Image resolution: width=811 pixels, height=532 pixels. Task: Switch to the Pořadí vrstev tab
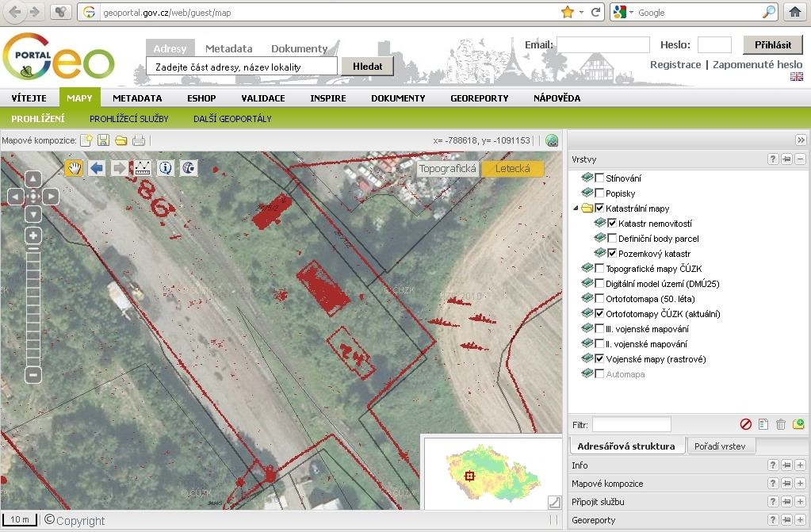coord(721,446)
